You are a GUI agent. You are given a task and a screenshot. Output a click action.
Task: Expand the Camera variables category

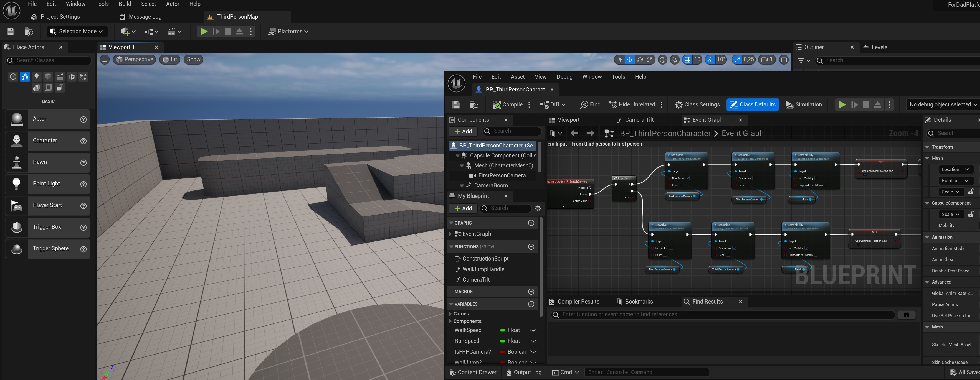(x=450, y=314)
